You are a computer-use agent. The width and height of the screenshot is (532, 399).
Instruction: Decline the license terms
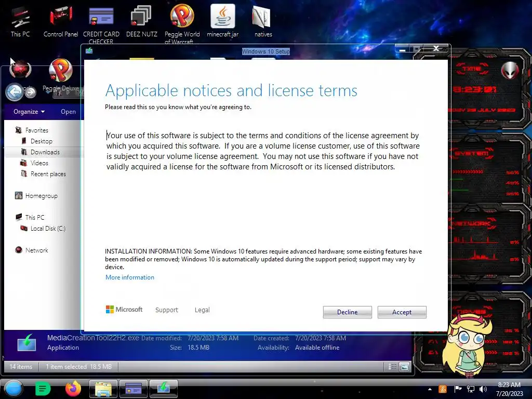[347, 312]
